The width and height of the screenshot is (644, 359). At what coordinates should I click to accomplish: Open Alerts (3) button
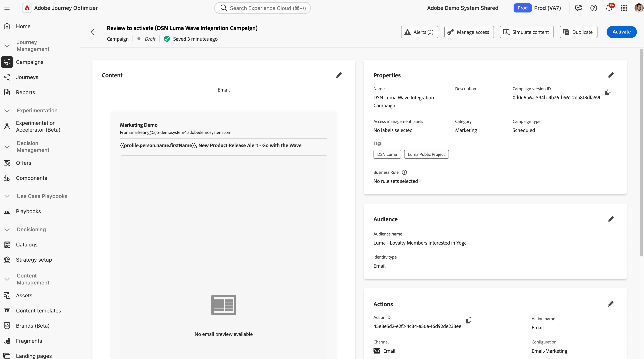pyautogui.click(x=419, y=32)
